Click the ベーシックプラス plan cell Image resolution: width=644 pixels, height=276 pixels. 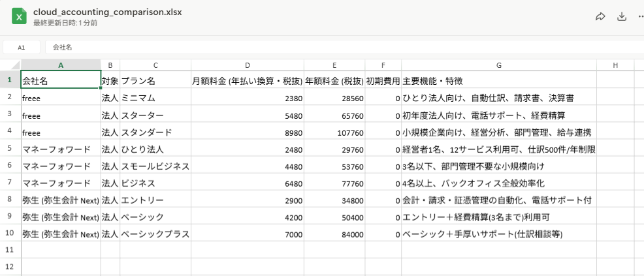pyautogui.click(x=155, y=233)
